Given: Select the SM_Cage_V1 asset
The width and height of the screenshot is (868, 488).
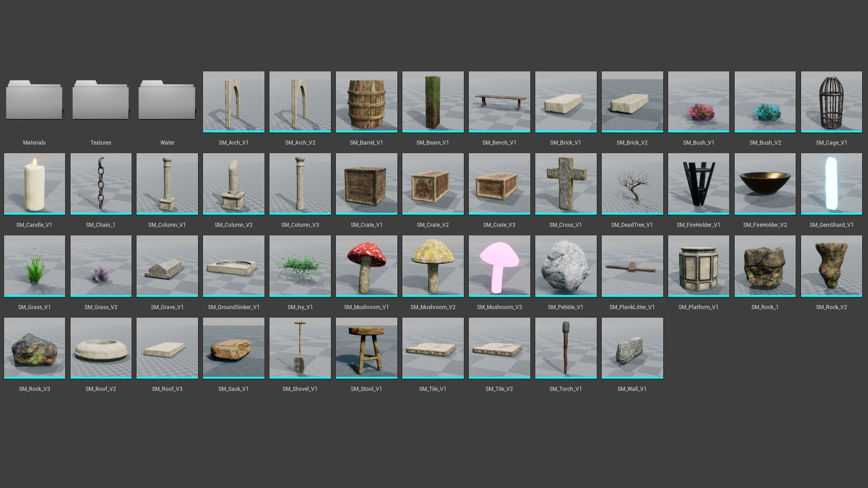Looking at the screenshot, I should 831,102.
